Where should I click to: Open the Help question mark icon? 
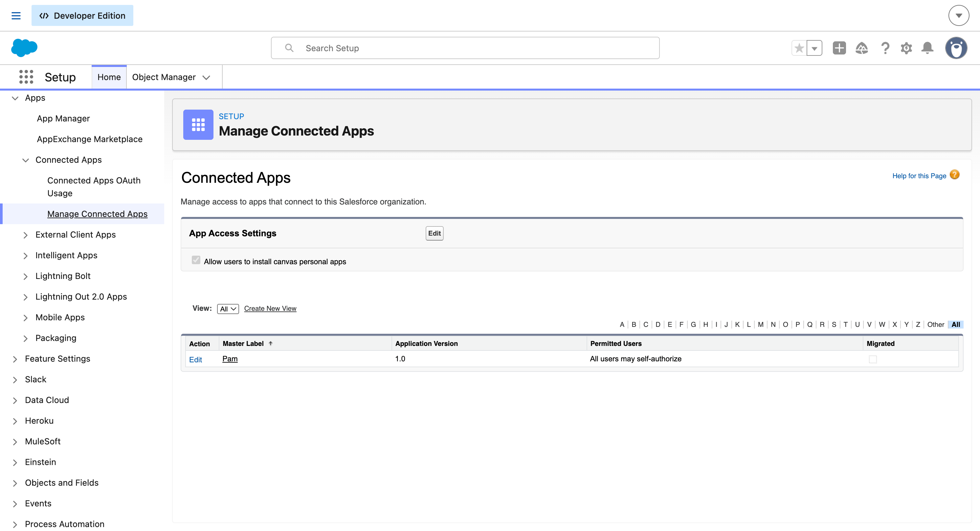pyautogui.click(x=885, y=48)
